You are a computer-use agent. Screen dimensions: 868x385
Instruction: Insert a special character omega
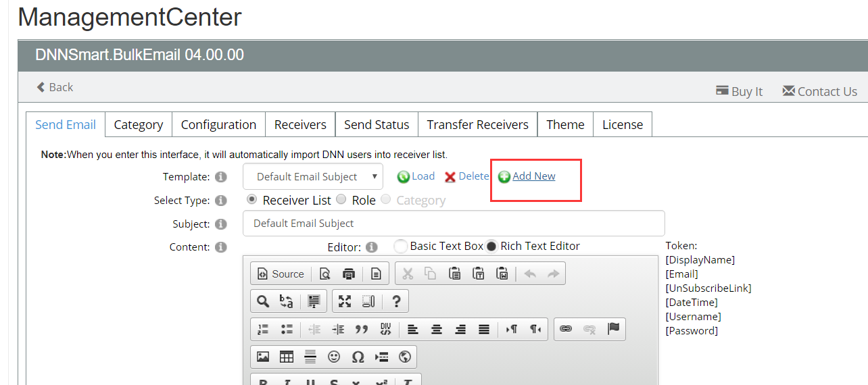358,357
